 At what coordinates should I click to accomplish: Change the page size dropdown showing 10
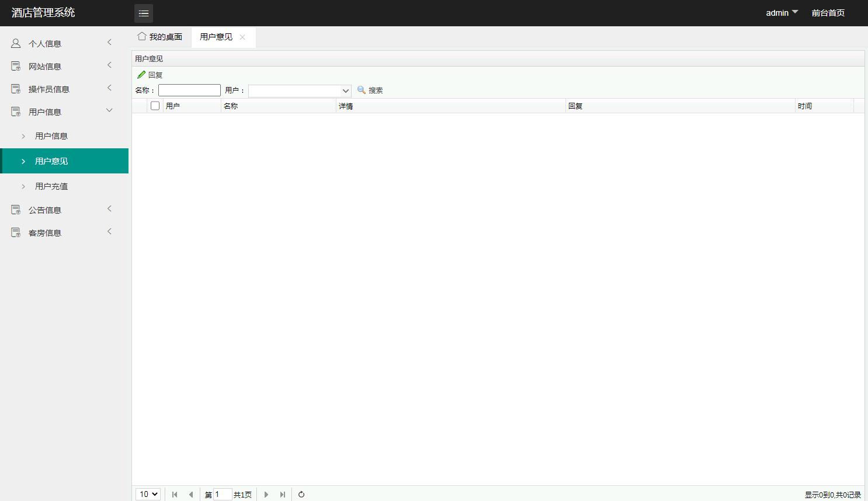click(x=148, y=494)
